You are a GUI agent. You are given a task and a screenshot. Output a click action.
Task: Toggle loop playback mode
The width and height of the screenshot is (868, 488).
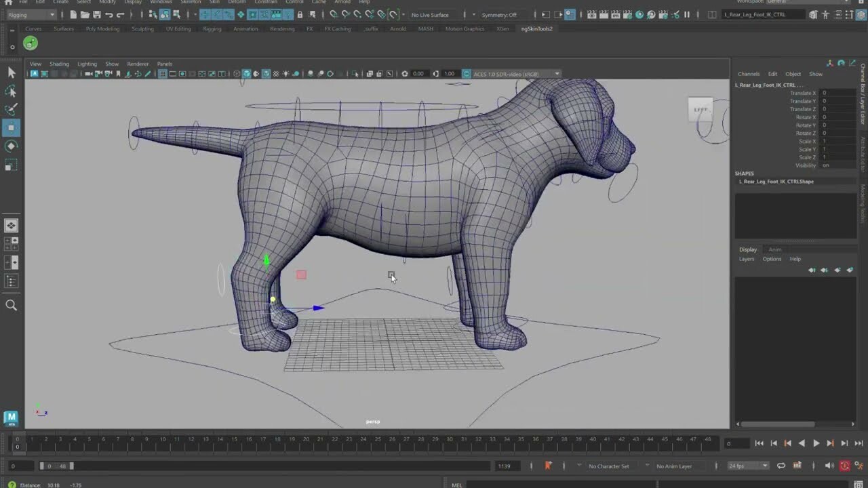pyautogui.click(x=781, y=466)
